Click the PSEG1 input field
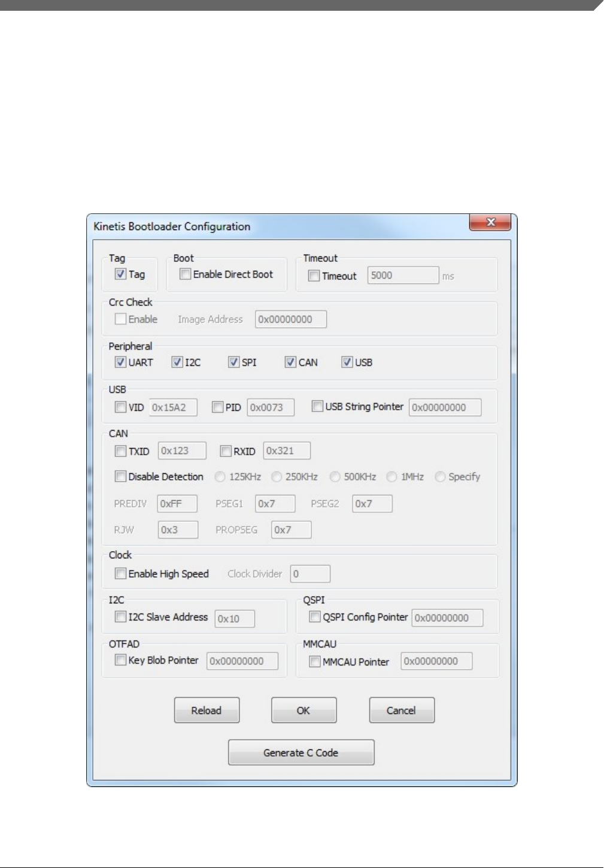Image resolution: width=604 pixels, height=868 pixels. coord(275,504)
